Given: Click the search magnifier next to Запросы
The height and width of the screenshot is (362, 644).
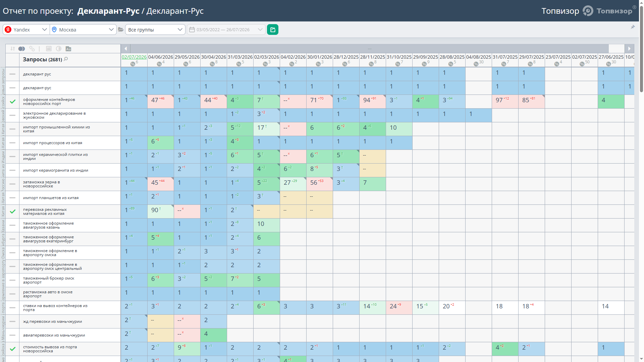Looking at the screenshot, I should (66, 59).
